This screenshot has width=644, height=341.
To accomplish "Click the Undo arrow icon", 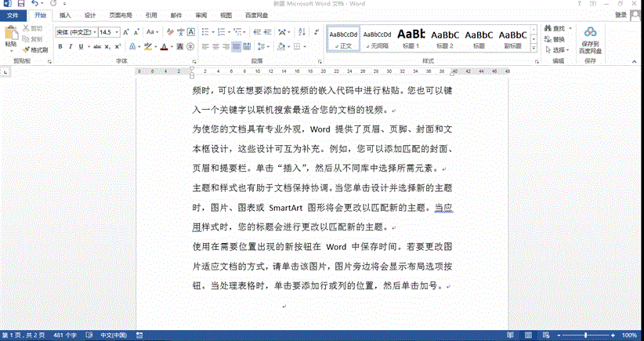I will 33,4.
